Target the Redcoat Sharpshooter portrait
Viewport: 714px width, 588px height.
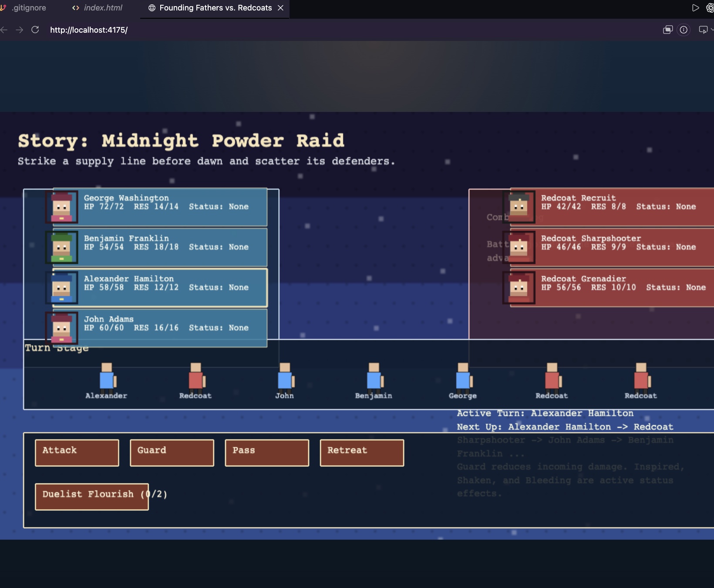tap(519, 247)
